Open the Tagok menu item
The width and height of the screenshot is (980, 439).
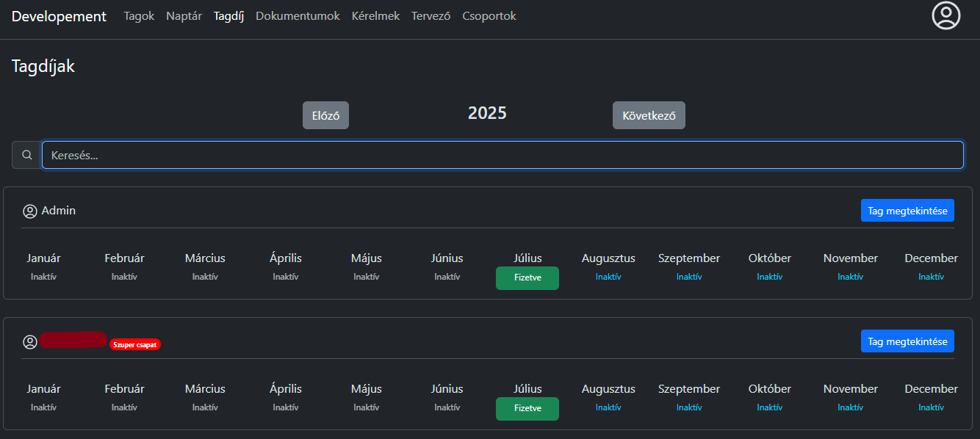139,16
